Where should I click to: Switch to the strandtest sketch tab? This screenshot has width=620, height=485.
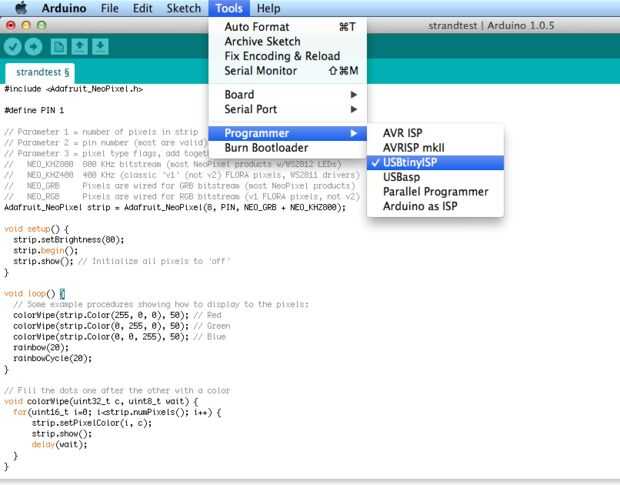40,72
